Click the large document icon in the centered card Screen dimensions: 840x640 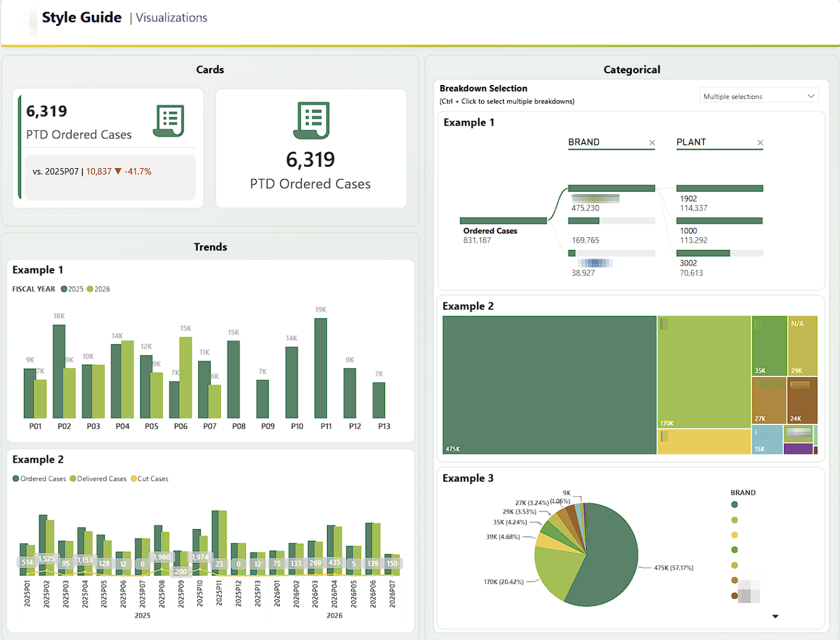pyautogui.click(x=311, y=120)
